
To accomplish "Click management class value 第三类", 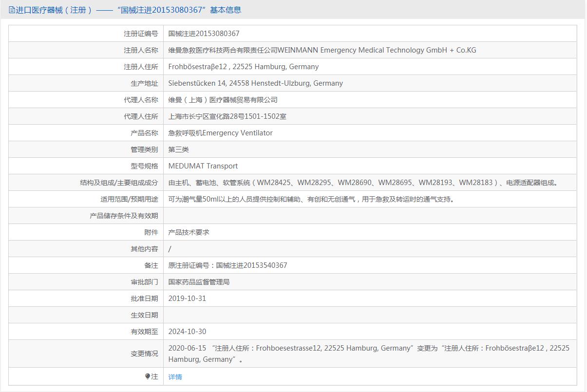I will tap(178, 149).
